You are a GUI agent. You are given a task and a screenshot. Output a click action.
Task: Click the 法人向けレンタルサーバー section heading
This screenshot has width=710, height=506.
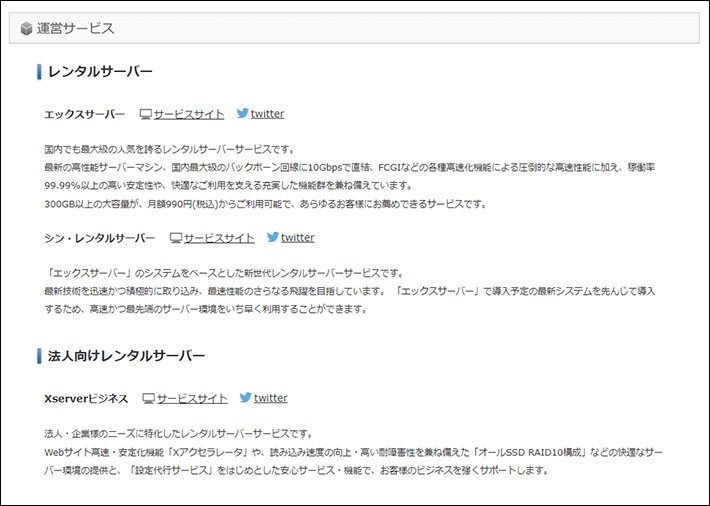[x=126, y=356]
